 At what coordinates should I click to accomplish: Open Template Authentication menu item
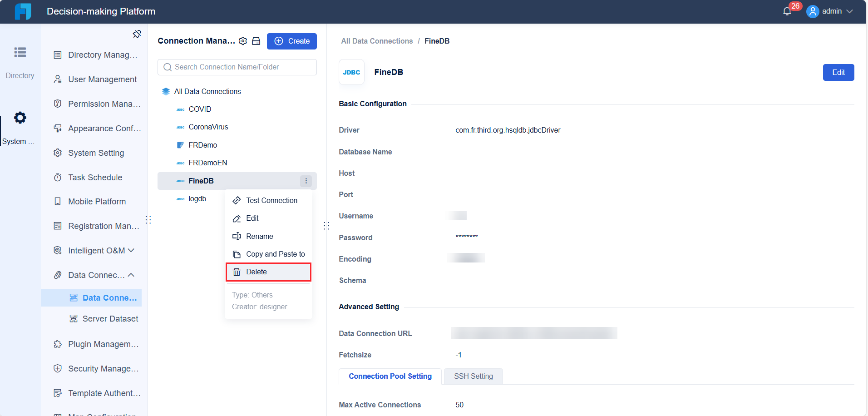96,393
